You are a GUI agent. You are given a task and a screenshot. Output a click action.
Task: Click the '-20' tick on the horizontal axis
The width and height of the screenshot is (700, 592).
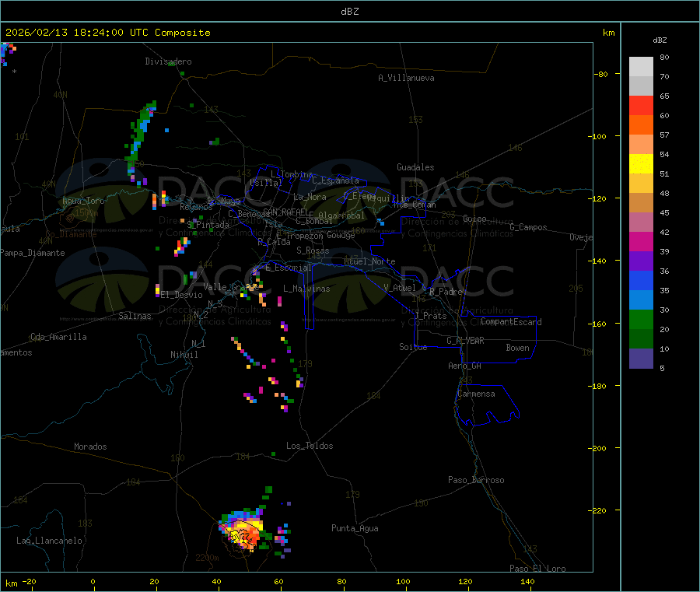[x=29, y=581]
